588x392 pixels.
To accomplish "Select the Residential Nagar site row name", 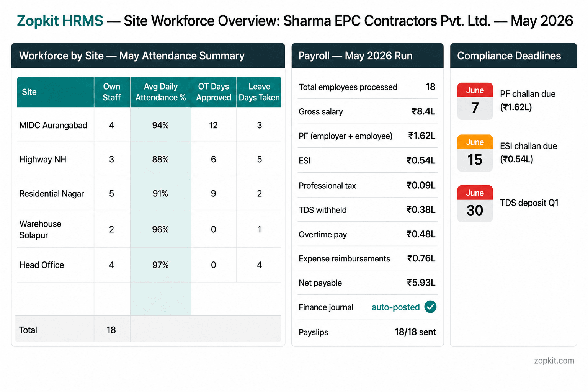I will (52, 194).
